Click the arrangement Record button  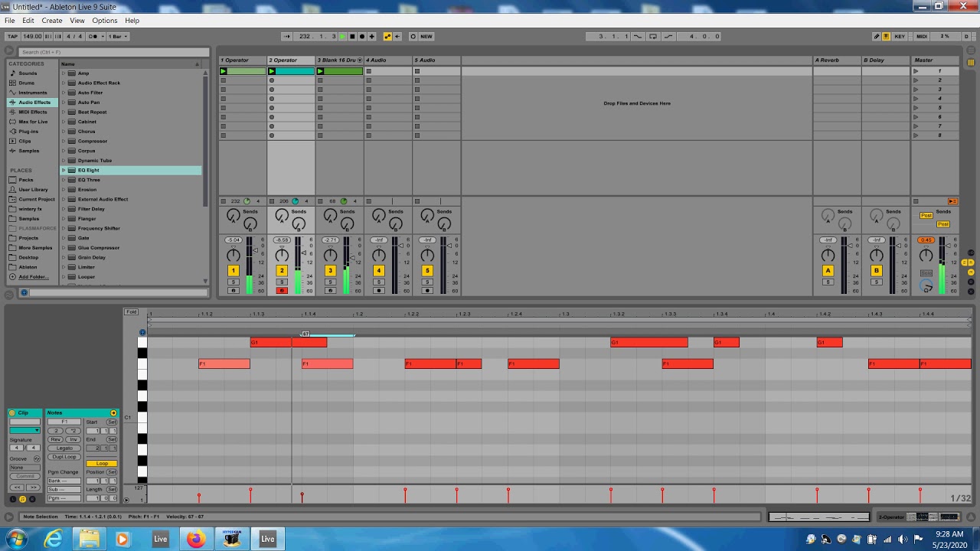(362, 36)
